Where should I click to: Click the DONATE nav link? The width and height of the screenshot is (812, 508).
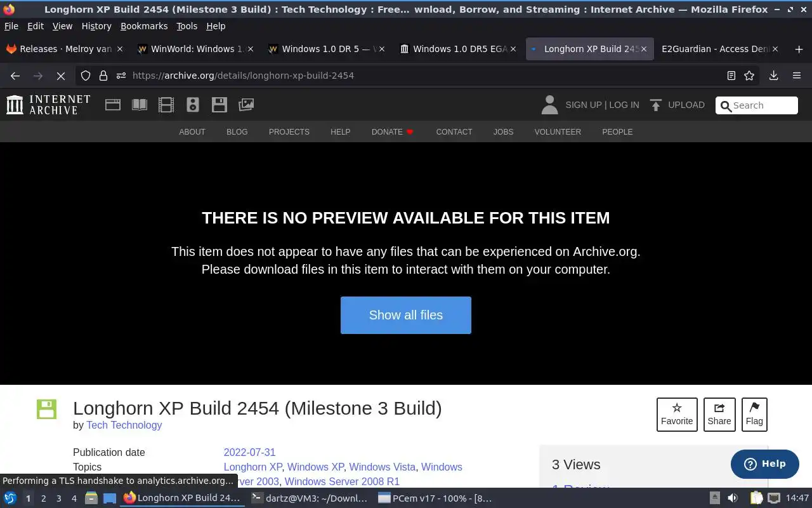pyautogui.click(x=392, y=132)
